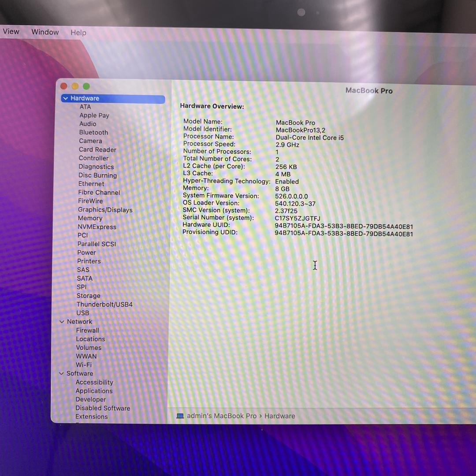Click admin's MacBook Pro in path bar
The image size is (476, 476).
222,416
